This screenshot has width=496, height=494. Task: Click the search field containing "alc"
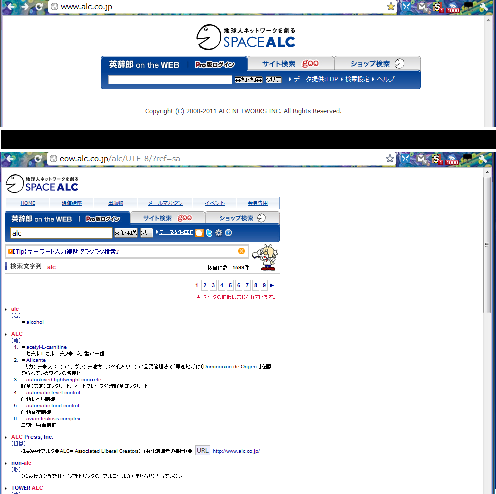point(61,233)
